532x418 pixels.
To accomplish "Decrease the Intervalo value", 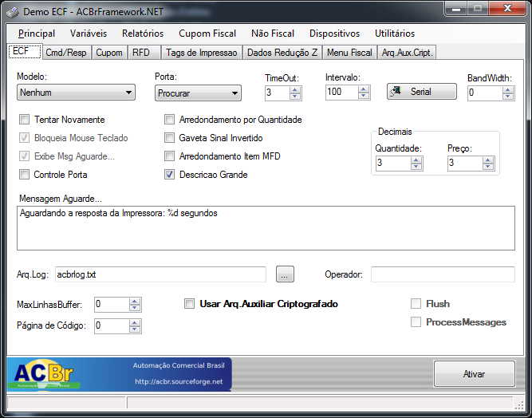I will [x=364, y=96].
